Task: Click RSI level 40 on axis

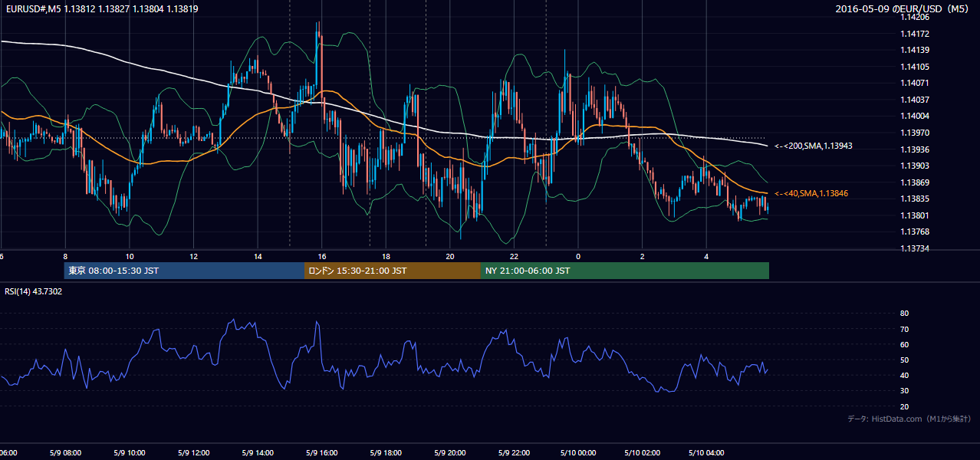Action: (904, 375)
